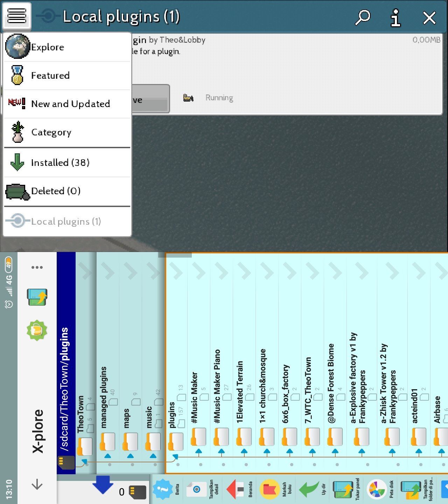Screen dimensions: 448x504
Task: Tap the blue download arrow icon
Action: point(103,484)
